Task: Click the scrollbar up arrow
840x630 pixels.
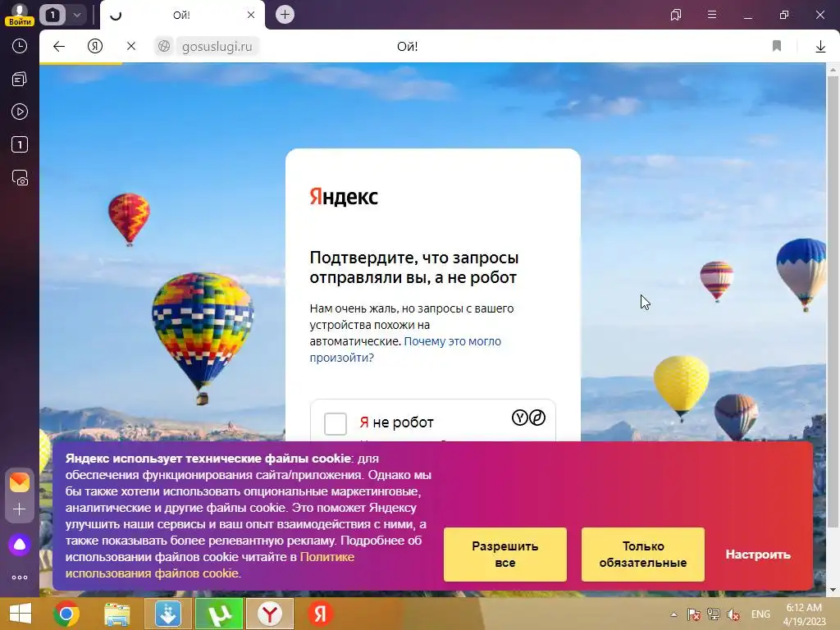Action: coord(833,69)
